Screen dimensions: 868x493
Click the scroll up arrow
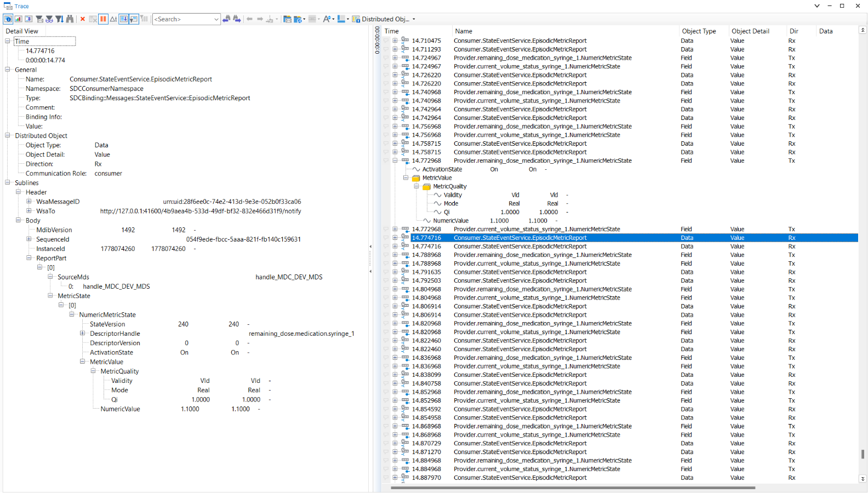click(863, 30)
